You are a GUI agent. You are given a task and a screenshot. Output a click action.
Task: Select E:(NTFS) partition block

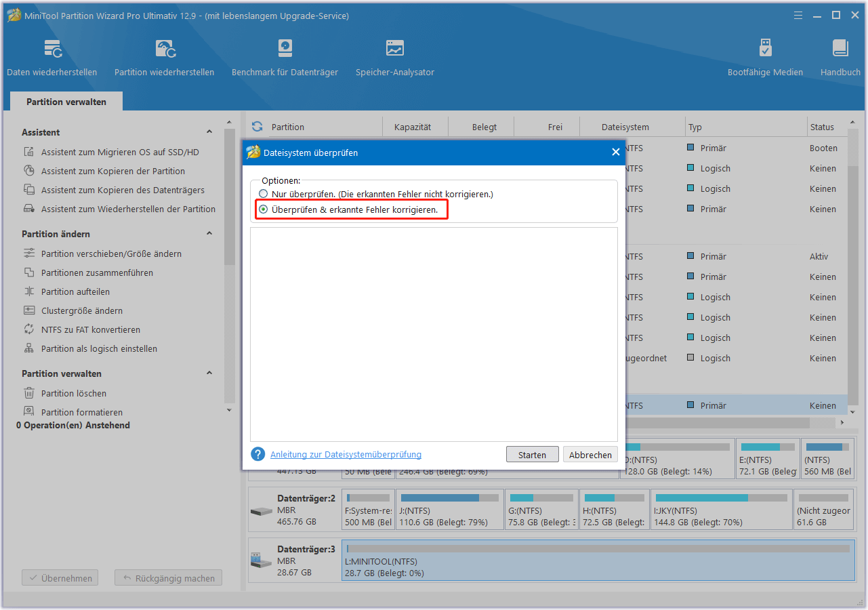click(x=768, y=458)
